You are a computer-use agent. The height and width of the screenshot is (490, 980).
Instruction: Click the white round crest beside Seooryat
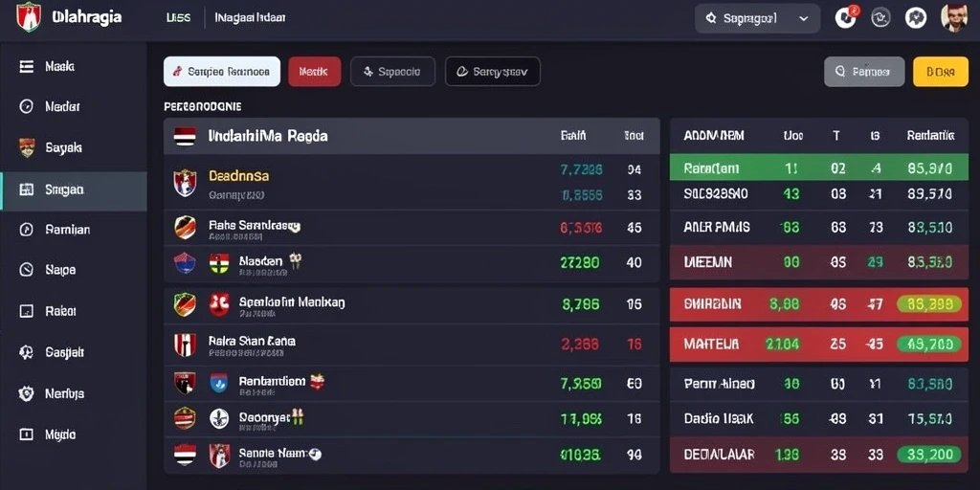[x=219, y=418]
